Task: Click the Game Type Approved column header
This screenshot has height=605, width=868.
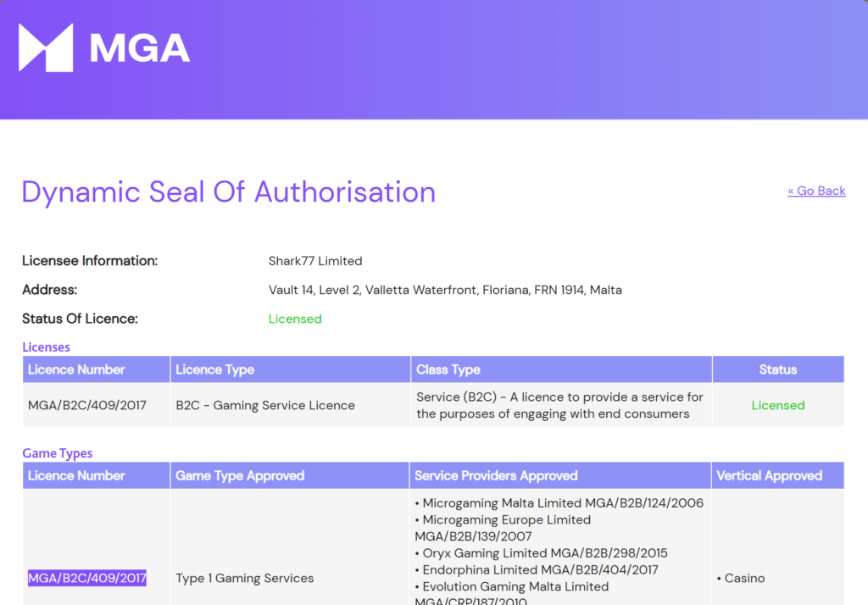Action: (x=240, y=475)
